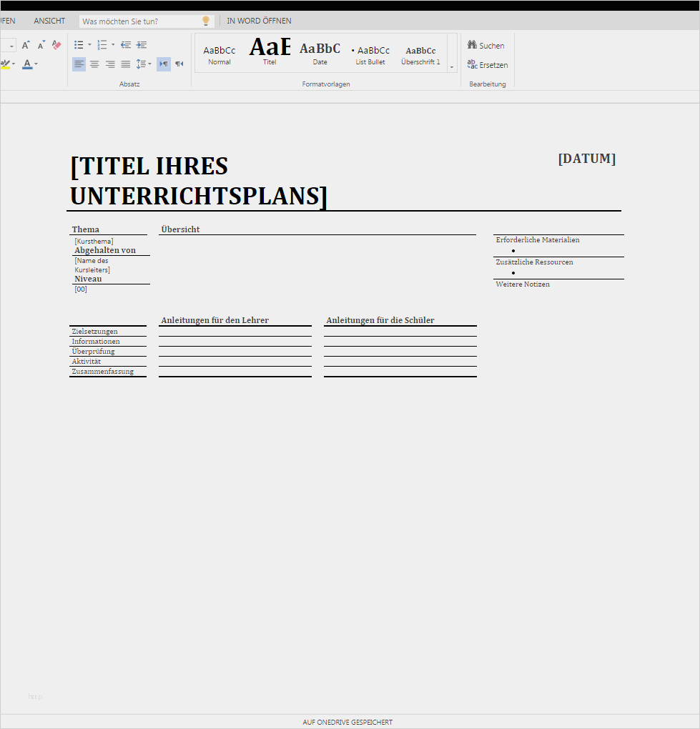The image size is (700, 729).
Task: Select the bullet list icon
Action: (x=79, y=44)
